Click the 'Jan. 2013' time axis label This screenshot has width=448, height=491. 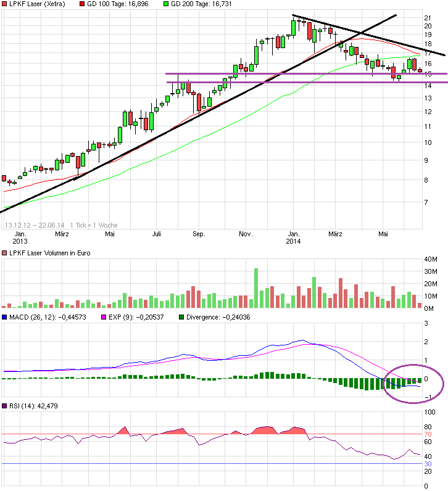pyautogui.click(x=20, y=237)
